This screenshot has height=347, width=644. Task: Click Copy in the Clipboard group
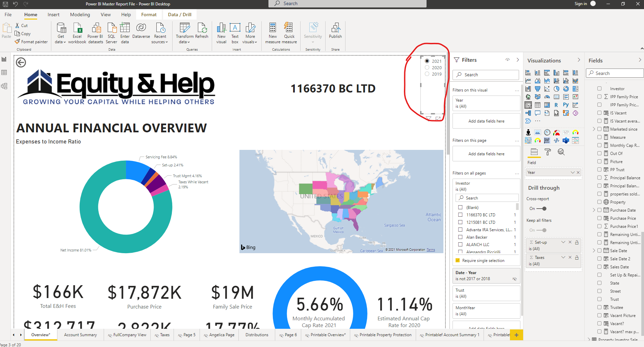23,34
